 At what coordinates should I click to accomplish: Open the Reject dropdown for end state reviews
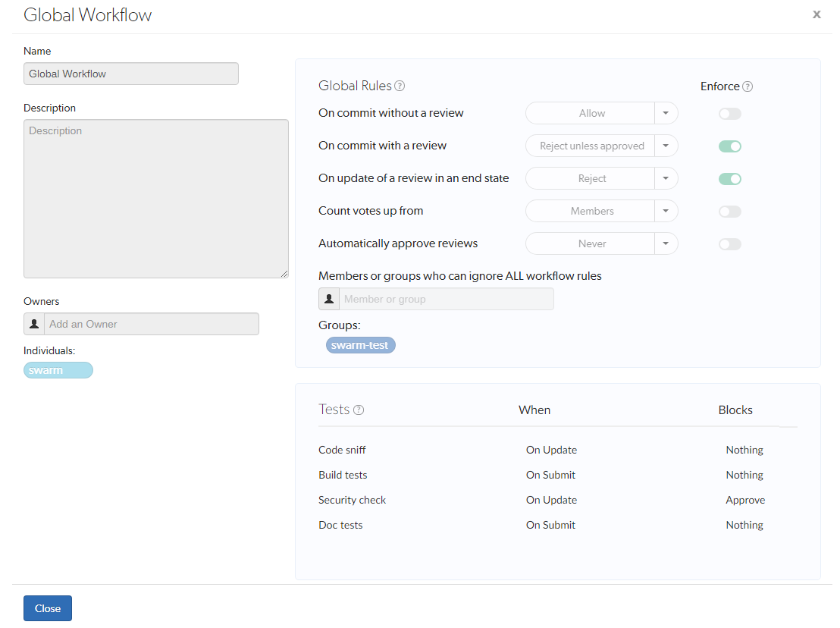[666, 178]
